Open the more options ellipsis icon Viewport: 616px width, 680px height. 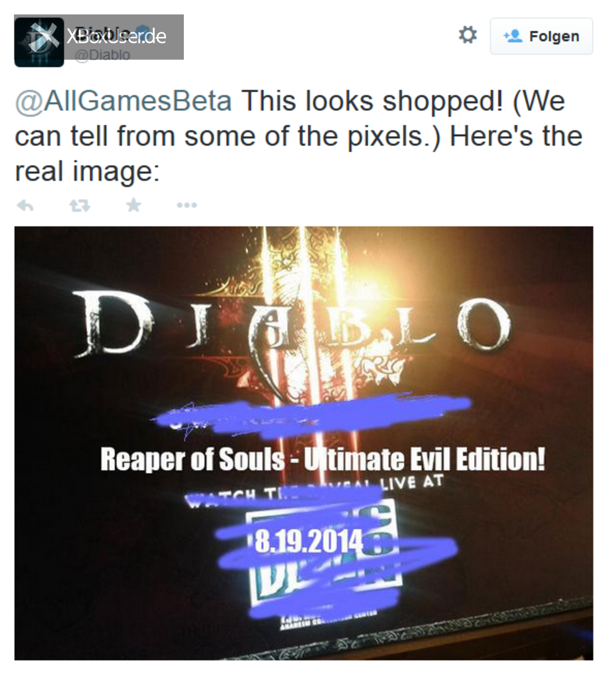pyautogui.click(x=187, y=205)
